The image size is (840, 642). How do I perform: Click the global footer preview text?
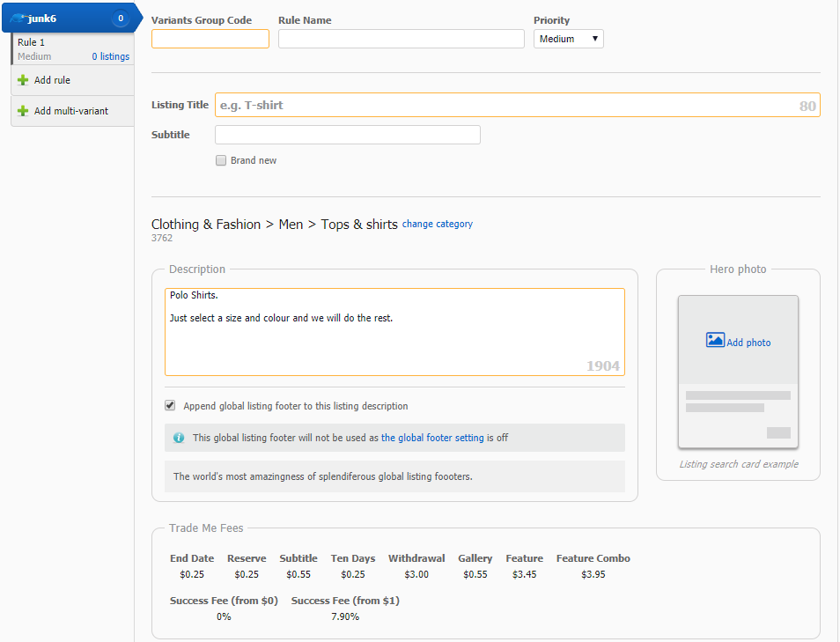pos(323,476)
